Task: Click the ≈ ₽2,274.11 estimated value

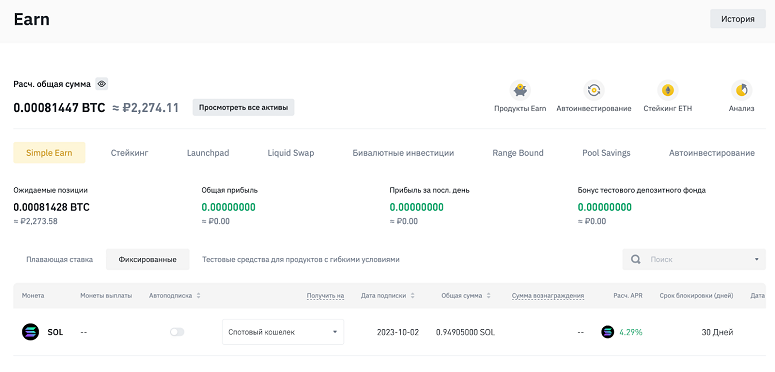Action: 145,107
